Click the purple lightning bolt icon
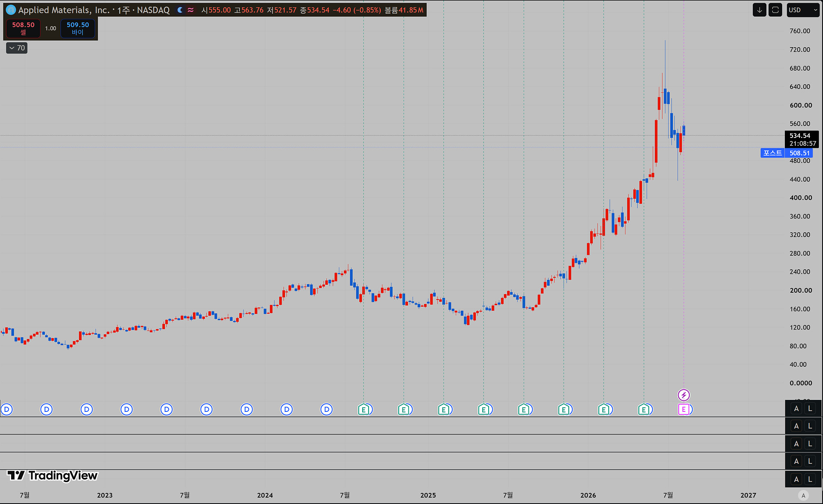This screenshot has height=504, width=823. 684,395
